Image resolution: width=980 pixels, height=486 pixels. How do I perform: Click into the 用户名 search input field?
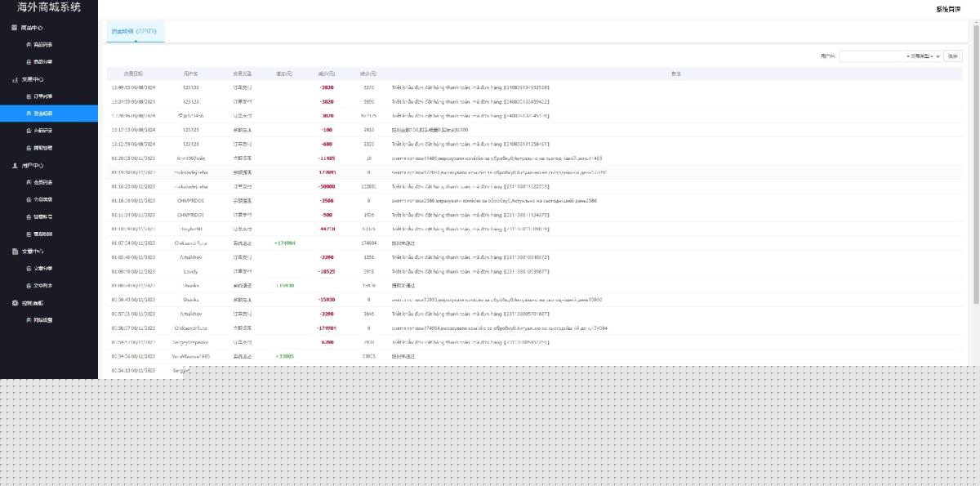[x=872, y=56]
